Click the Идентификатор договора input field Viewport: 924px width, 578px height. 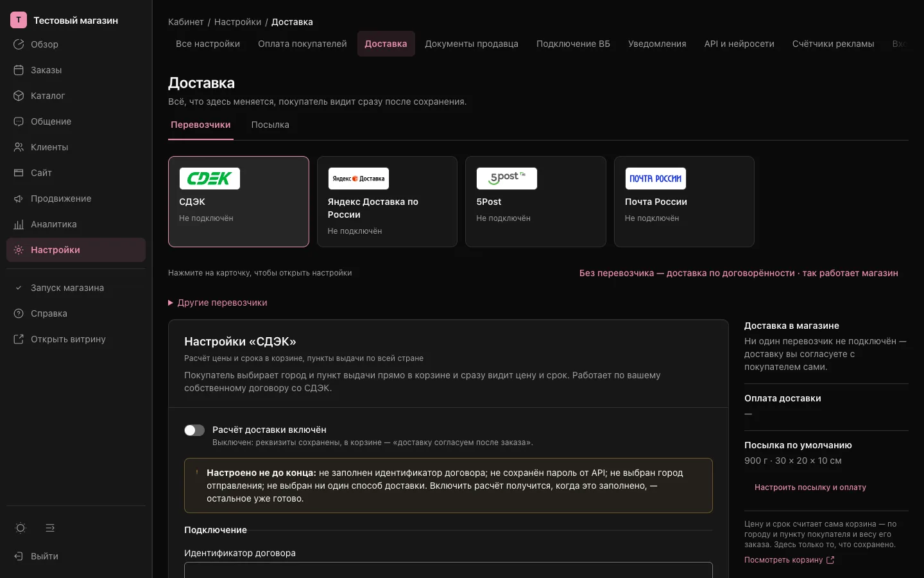click(449, 570)
